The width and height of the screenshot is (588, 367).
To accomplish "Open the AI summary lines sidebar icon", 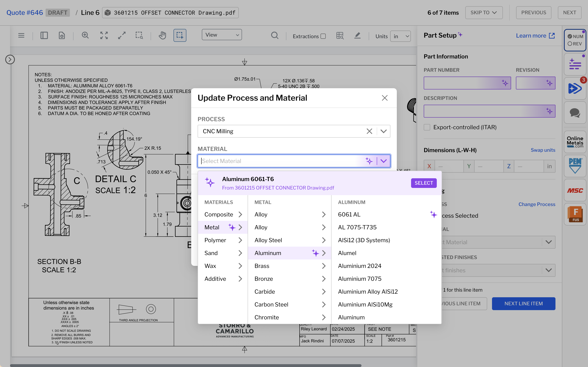I will tap(575, 64).
